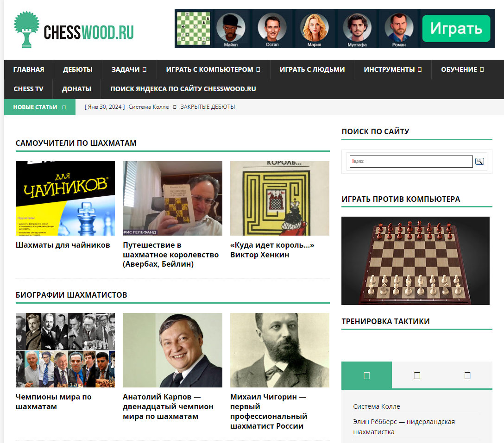Open the Дебюты menu item
The image size is (504, 443).
tap(77, 69)
